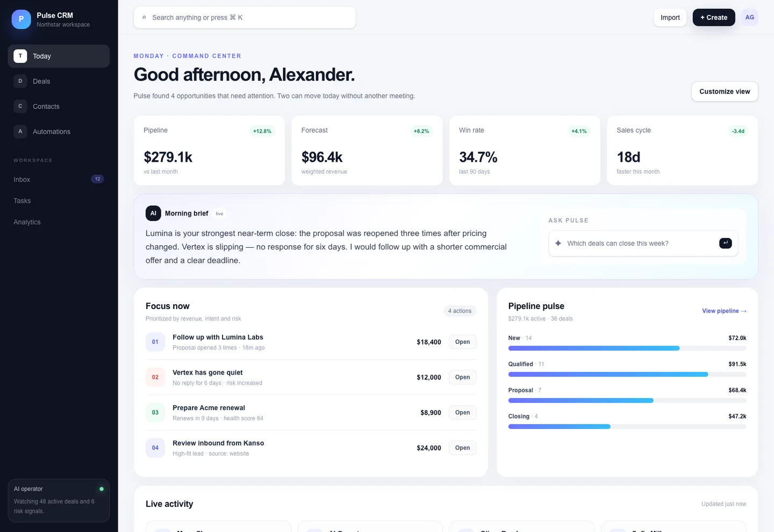Click the Pipeline $279.1k card
Screen dimensions: 774x532
pos(209,150)
